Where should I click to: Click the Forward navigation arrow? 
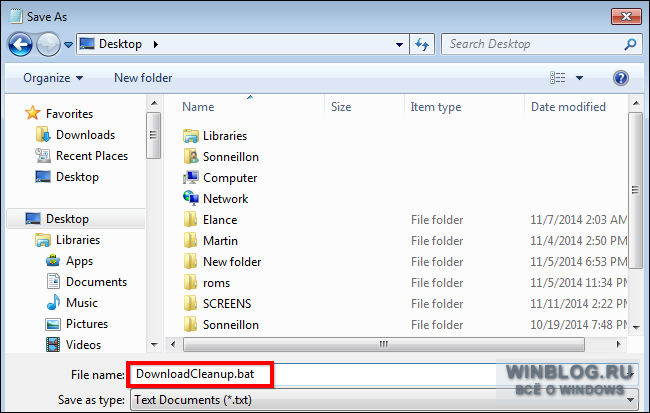[48, 44]
